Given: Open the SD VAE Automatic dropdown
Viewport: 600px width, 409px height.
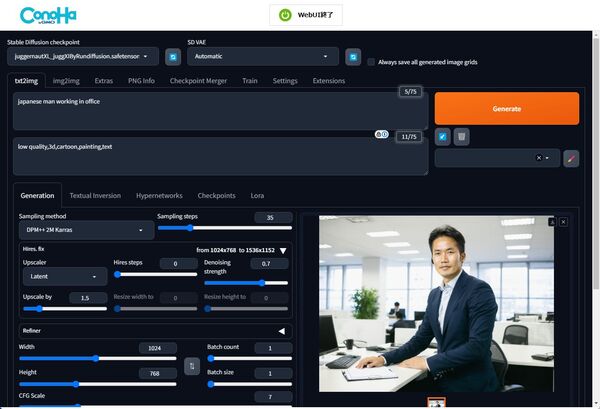Looking at the screenshot, I should [x=263, y=57].
